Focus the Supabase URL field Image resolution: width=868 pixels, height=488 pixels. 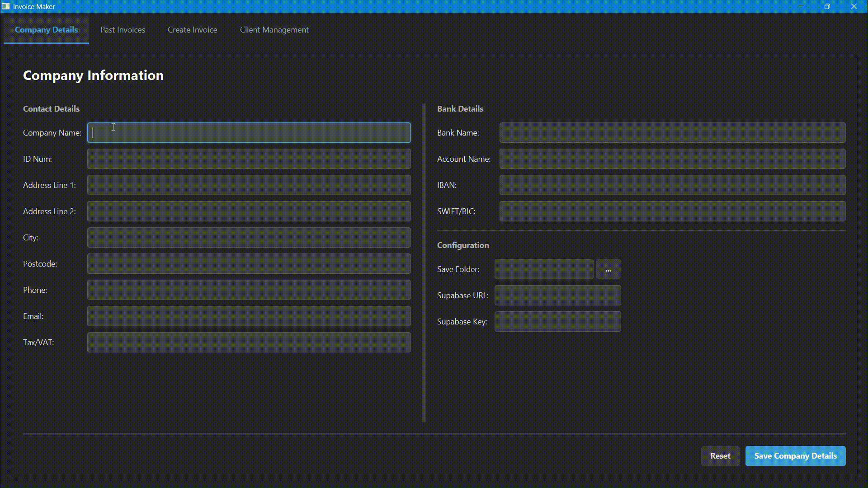click(558, 295)
